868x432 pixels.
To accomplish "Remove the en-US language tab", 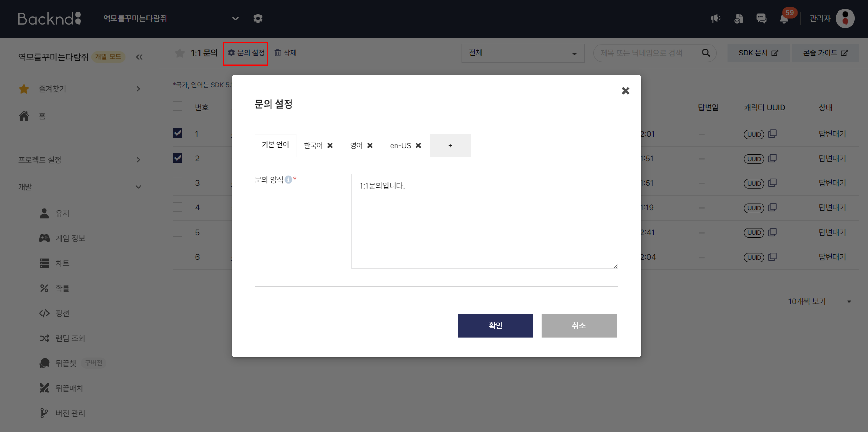I will [x=418, y=145].
